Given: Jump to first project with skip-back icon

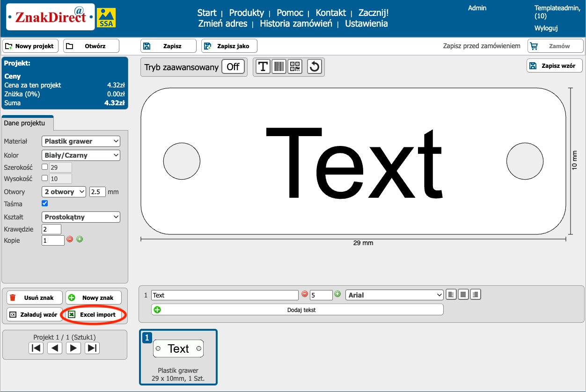Looking at the screenshot, I should click(36, 348).
